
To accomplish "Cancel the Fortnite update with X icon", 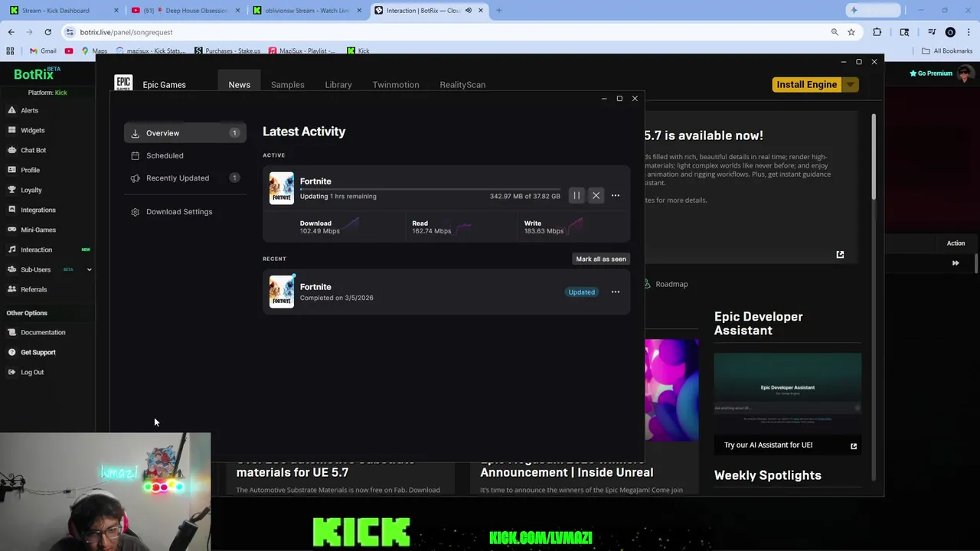I will tap(596, 196).
